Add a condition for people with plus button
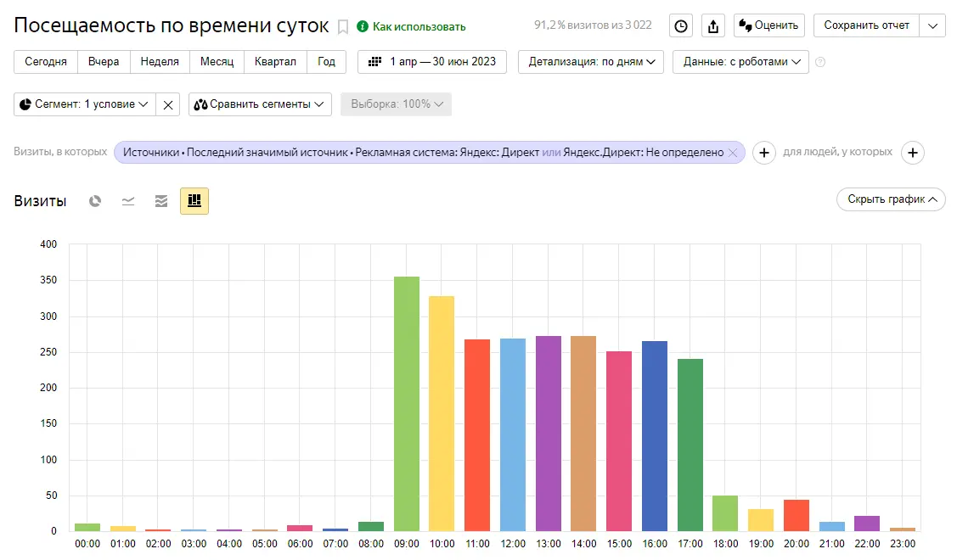957x560 pixels. point(913,153)
